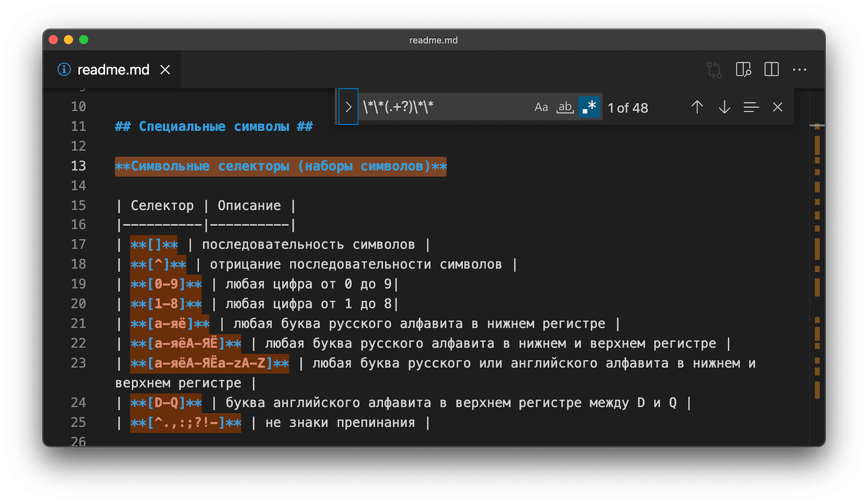The image size is (868, 503).
Task: Click the '**[0-9]**' selector match
Action: (166, 284)
